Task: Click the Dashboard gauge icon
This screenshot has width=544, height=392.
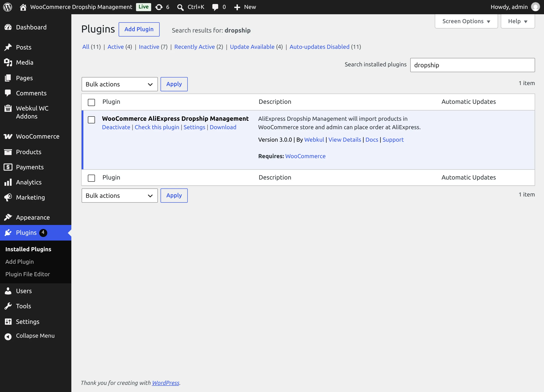Action: (8, 27)
